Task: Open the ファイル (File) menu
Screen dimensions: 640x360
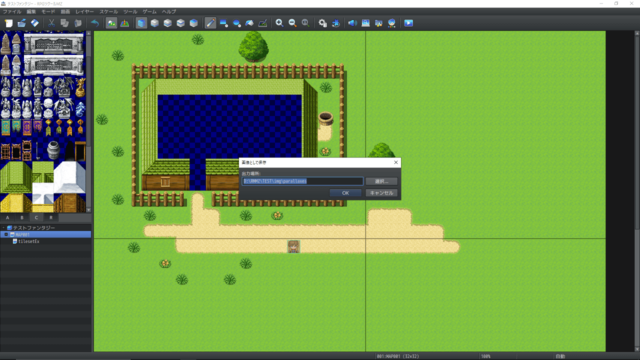Action: point(12,12)
